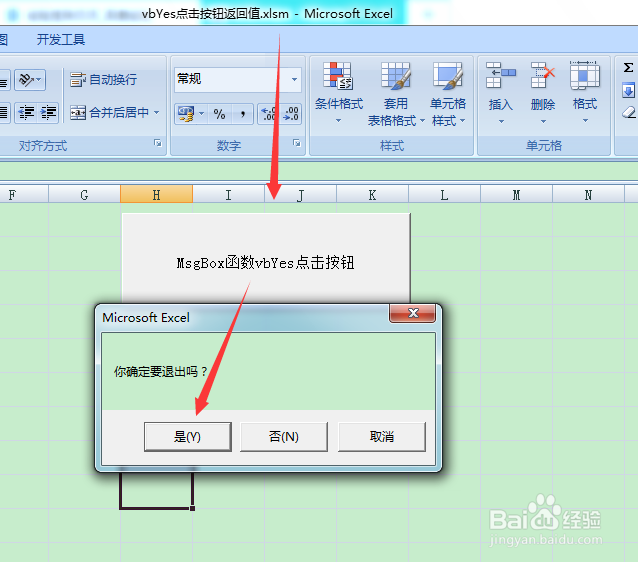The width and height of the screenshot is (638, 562).
Task: Expand the 插入 dropdown arrow
Action: 501,121
